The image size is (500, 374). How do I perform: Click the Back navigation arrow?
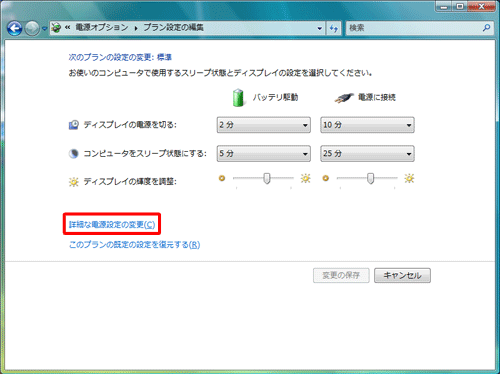tap(15, 28)
